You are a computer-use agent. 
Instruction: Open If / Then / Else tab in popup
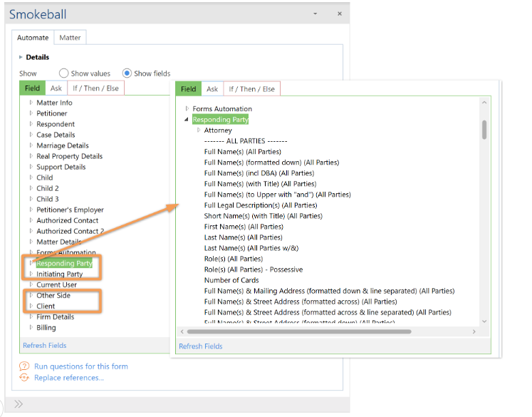[x=251, y=89]
